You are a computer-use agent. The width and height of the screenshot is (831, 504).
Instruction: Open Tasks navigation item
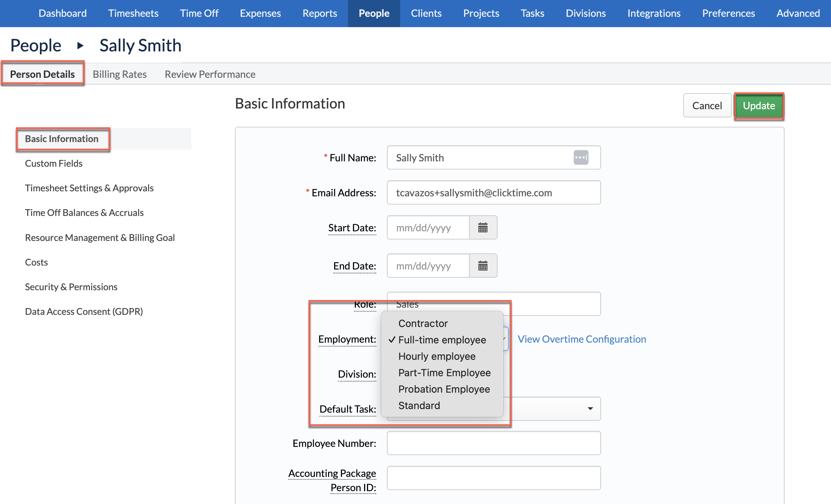tap(533, 13)
